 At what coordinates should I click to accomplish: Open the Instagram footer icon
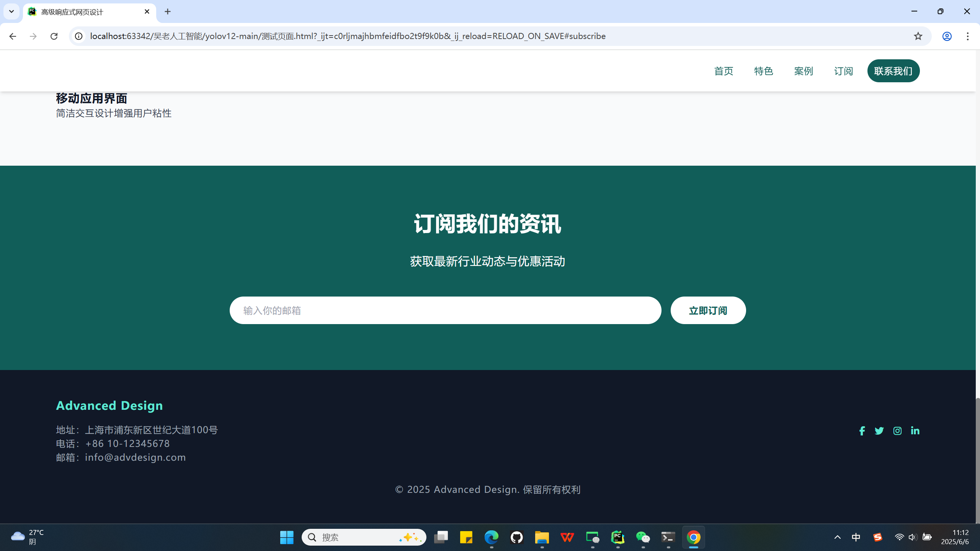pyautogui.click(x=897, y=431)
